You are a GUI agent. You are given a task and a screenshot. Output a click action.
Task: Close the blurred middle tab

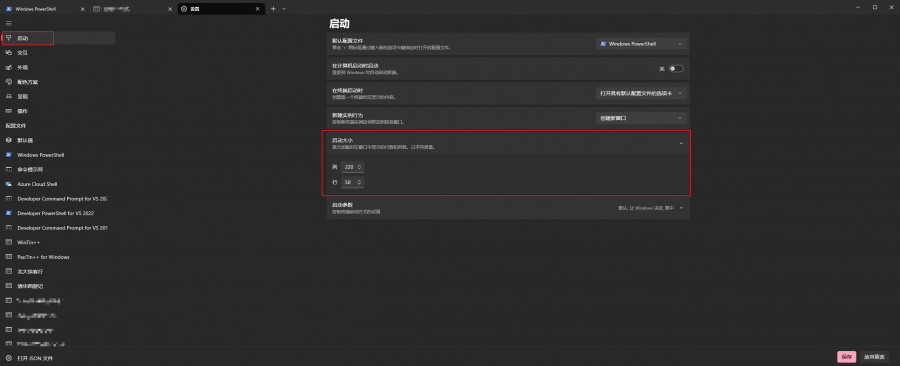point(170,9)
